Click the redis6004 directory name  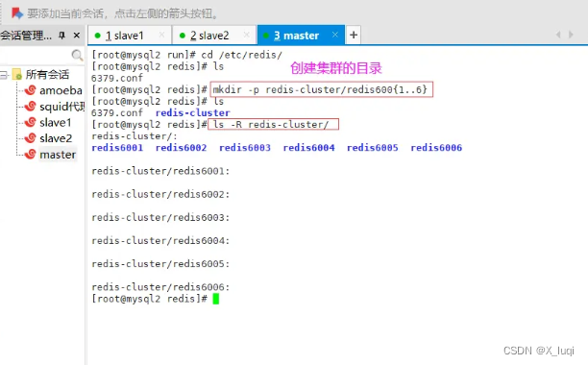[x=308, y=148]
